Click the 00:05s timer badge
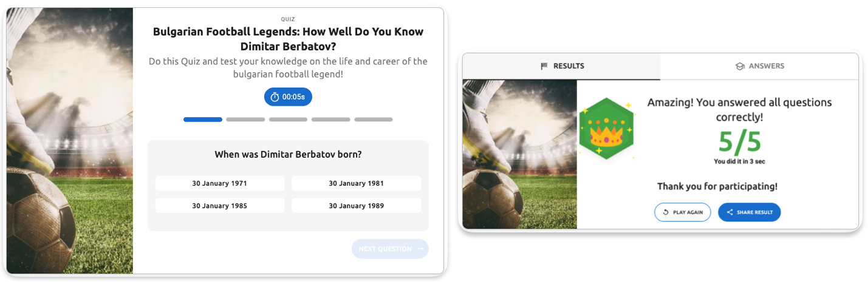 pos(288,97)
